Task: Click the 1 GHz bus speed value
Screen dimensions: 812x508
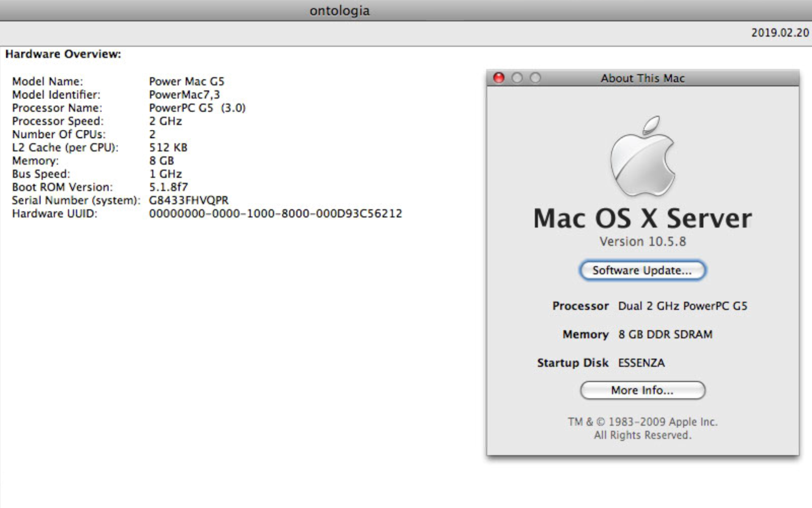Action: (x=165, y=174)
